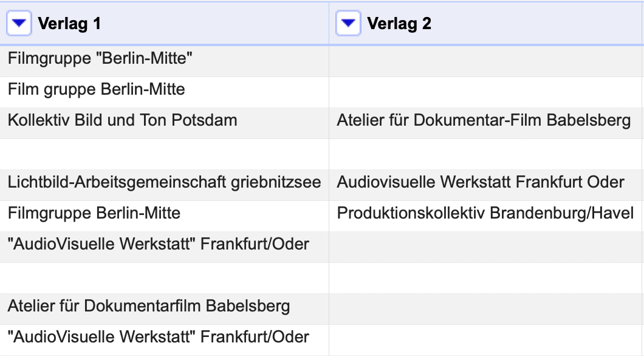Click empty Verlag 2 cell beside Film gruppe Berlin-Mitte
This screenshot has width=644, height=357.
point(486,90)
